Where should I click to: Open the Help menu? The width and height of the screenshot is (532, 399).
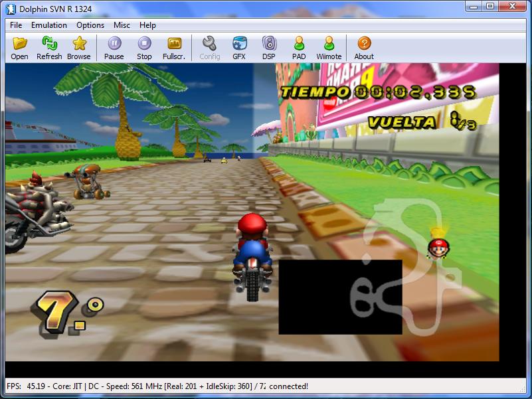click(147, 25)
